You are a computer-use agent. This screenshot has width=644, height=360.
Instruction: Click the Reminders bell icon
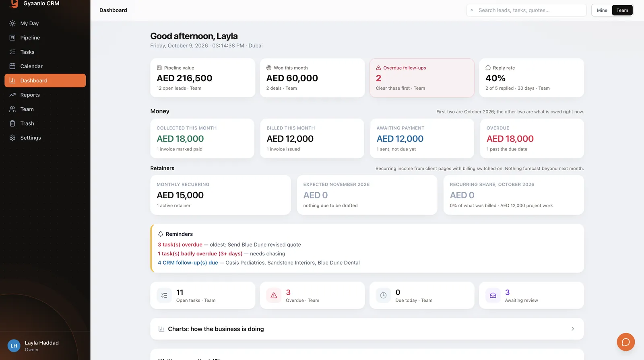coord(161,234)
